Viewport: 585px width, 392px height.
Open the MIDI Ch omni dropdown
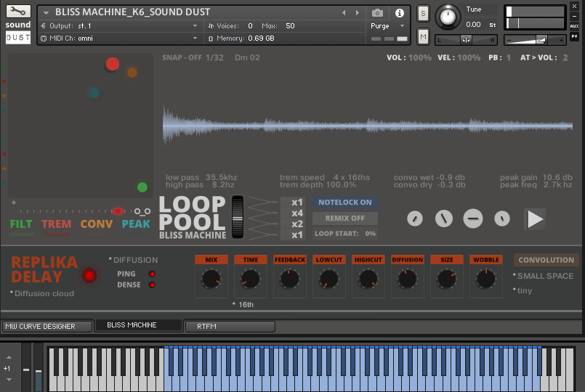tap(119, 38)
